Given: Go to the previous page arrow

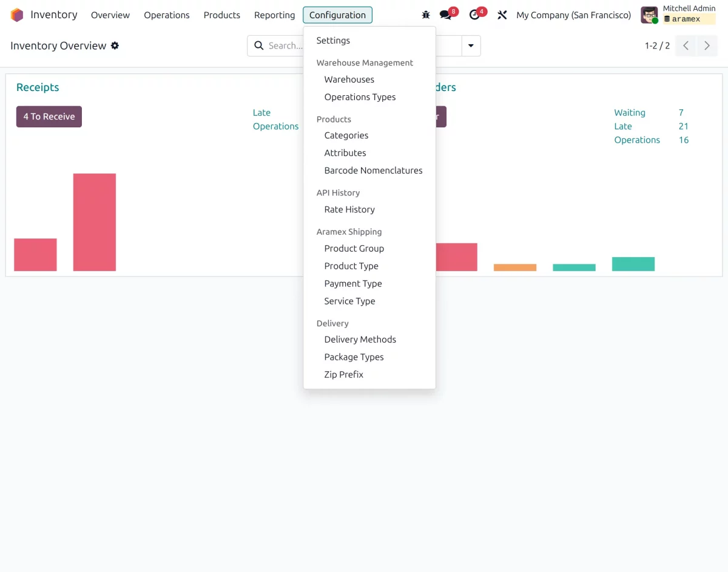Looking at the screenshot, I should click(686, 45).
